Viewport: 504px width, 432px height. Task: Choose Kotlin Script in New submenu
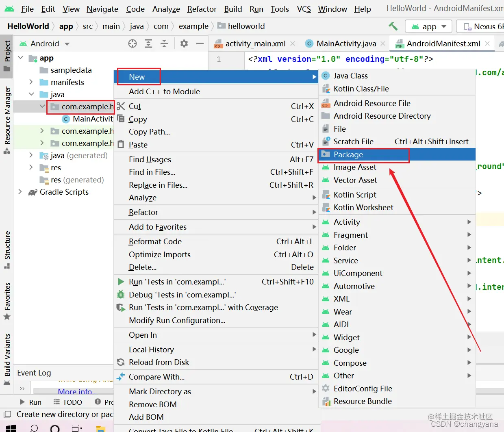pos(397,195)
